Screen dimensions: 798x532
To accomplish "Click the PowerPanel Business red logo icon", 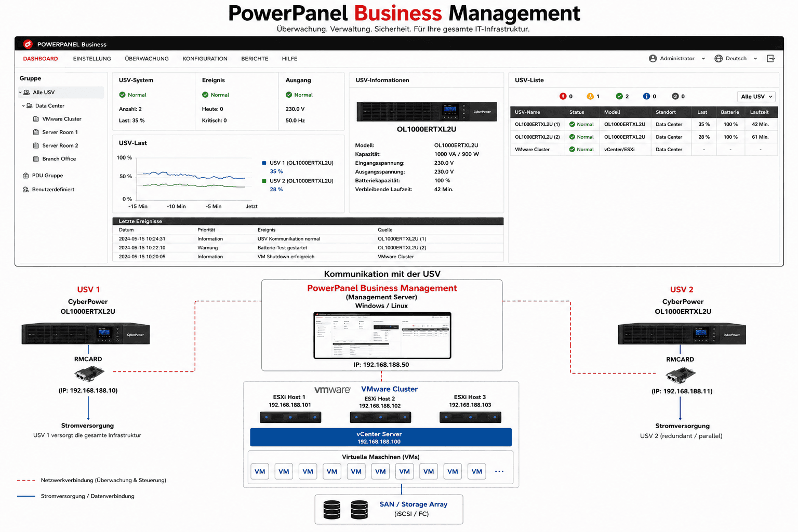I will [x=28, y=44].
